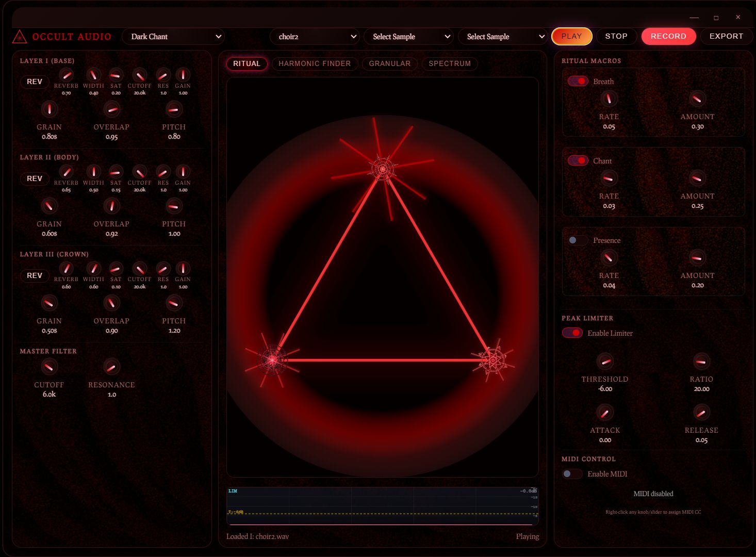Open the Dark Chant preset dropdown
The width and height of the screenshot is (756, 557).
coord(173,36)
